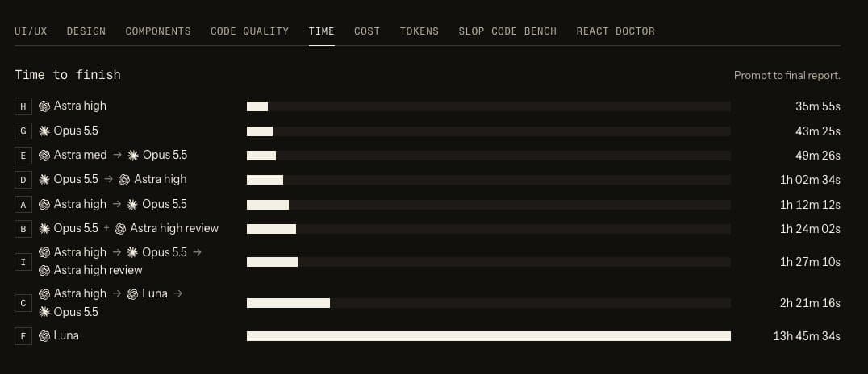
Task: Click the bar for 1h 02m 34s
Action: (265, 180)
